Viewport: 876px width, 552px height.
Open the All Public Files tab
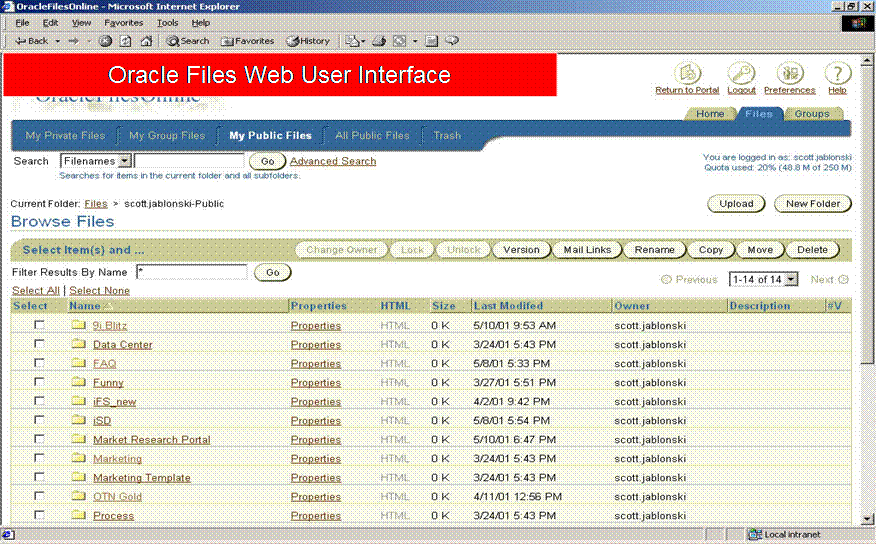point(372,135)
